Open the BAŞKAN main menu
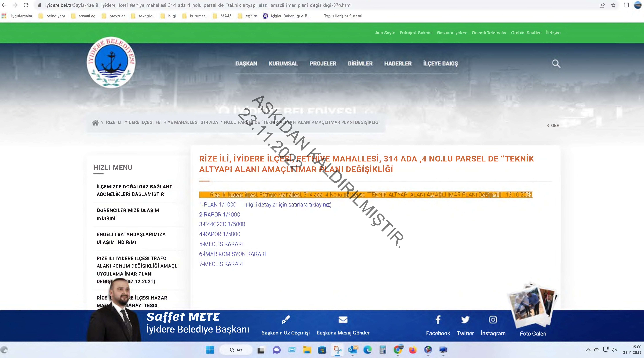 tap(246, 64)
